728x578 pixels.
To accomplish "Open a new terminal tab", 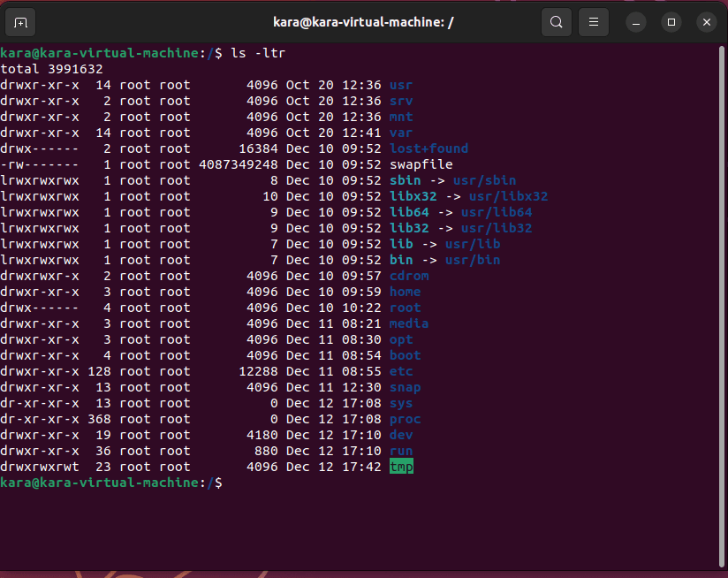I will point(21,22).
